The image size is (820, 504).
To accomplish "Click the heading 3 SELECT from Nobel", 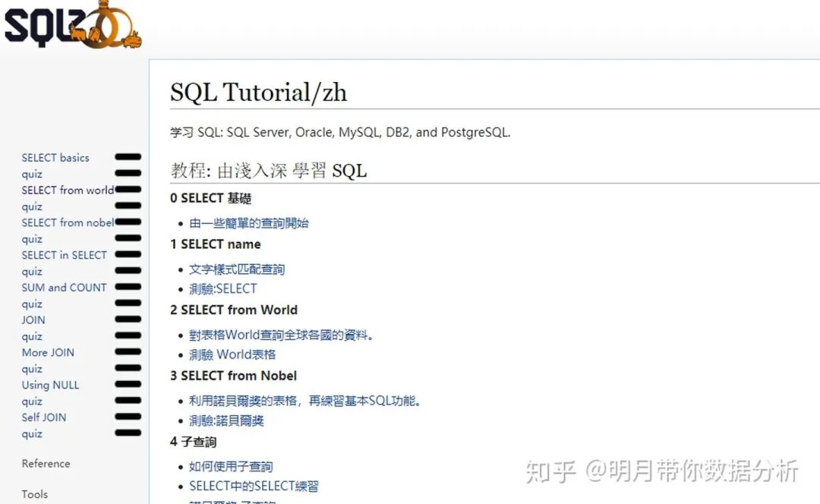I will click(233, 376).
